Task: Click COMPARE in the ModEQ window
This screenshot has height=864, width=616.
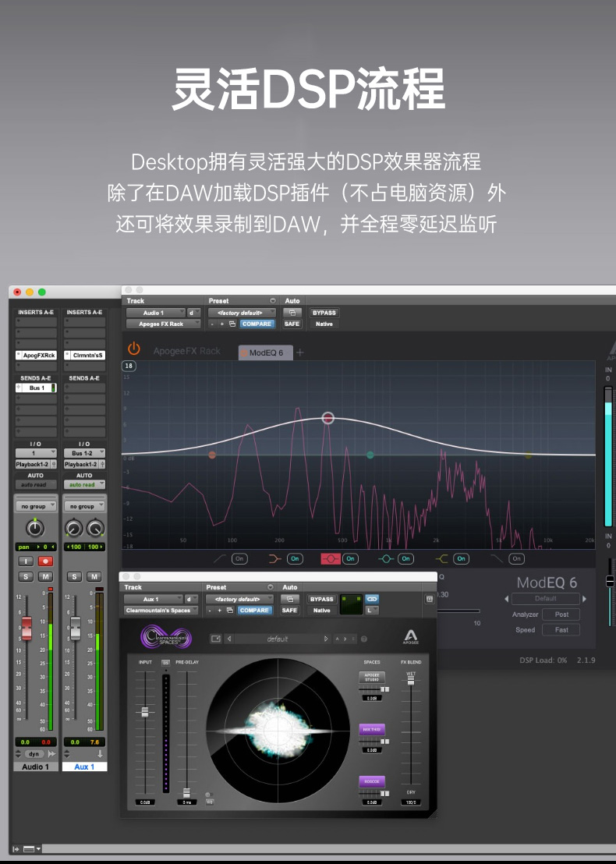Action: click(257, 324)
